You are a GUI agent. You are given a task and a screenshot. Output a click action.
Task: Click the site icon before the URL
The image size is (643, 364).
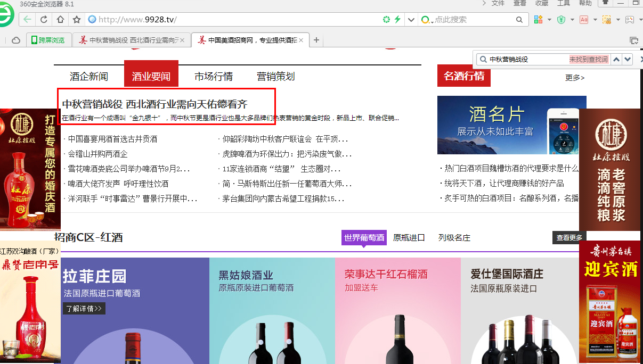click(x=92, y=20)
